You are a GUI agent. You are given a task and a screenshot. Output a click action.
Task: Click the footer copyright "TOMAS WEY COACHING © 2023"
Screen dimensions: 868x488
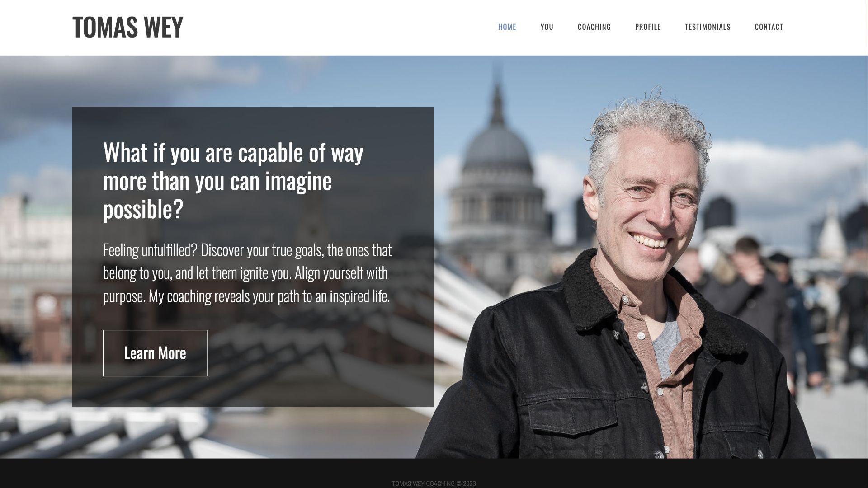(434, 483)
